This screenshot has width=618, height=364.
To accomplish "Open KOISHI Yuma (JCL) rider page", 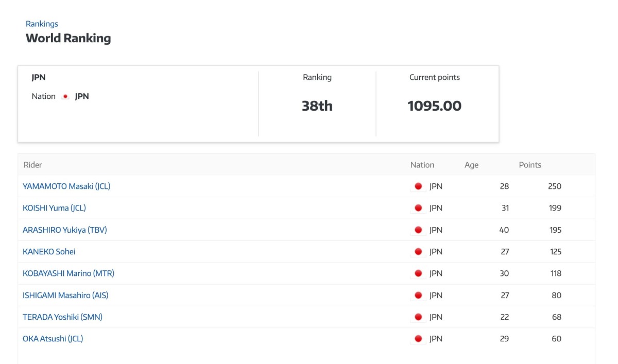I will [54, 208].
